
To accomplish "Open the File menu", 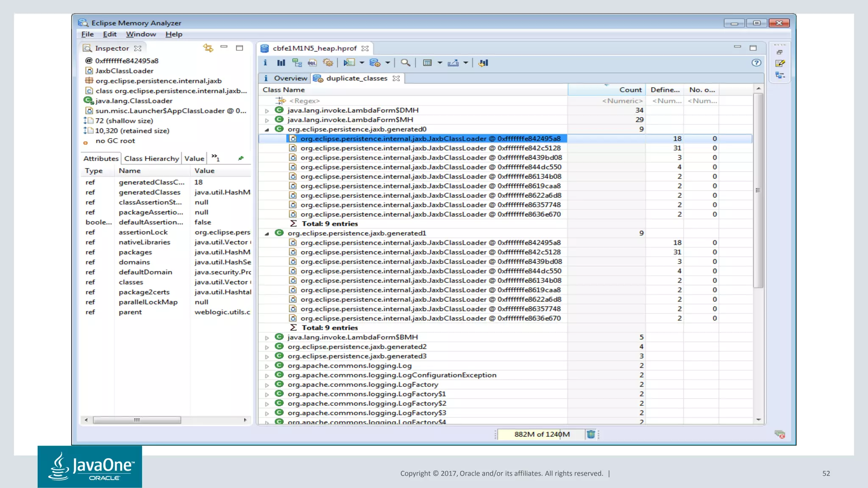I will 87,34.
